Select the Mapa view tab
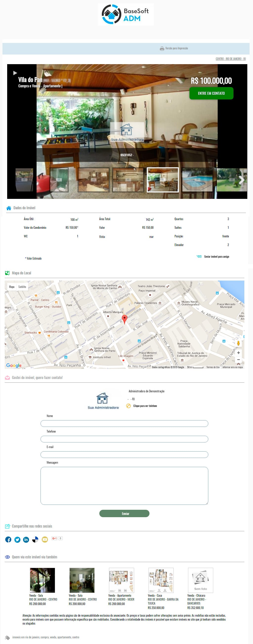 point(12,287)
